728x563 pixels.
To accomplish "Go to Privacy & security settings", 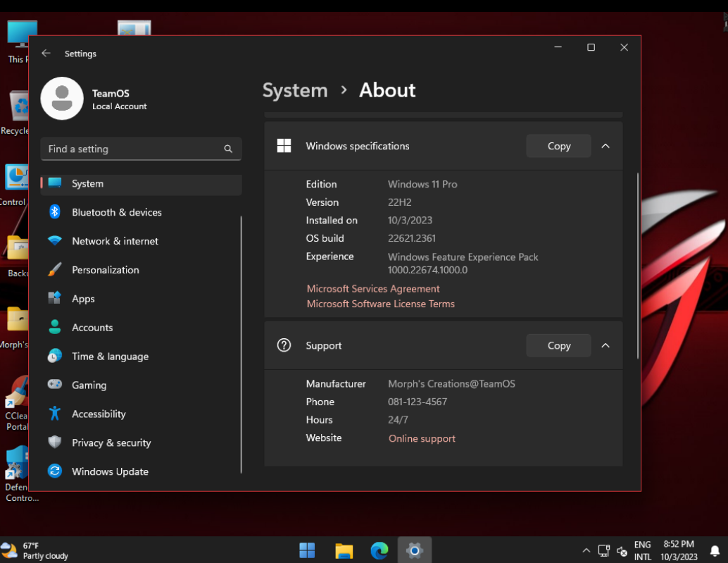I will click(141, 443).
